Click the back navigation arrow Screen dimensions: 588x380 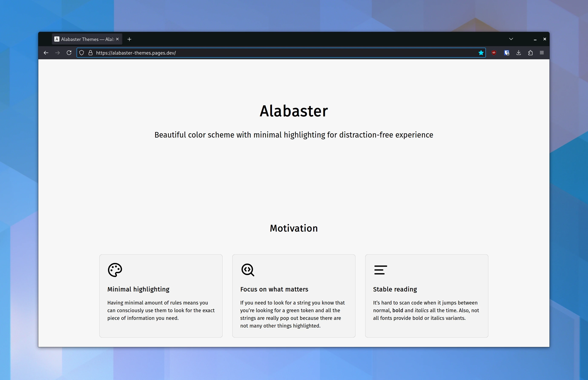(46, 52)
